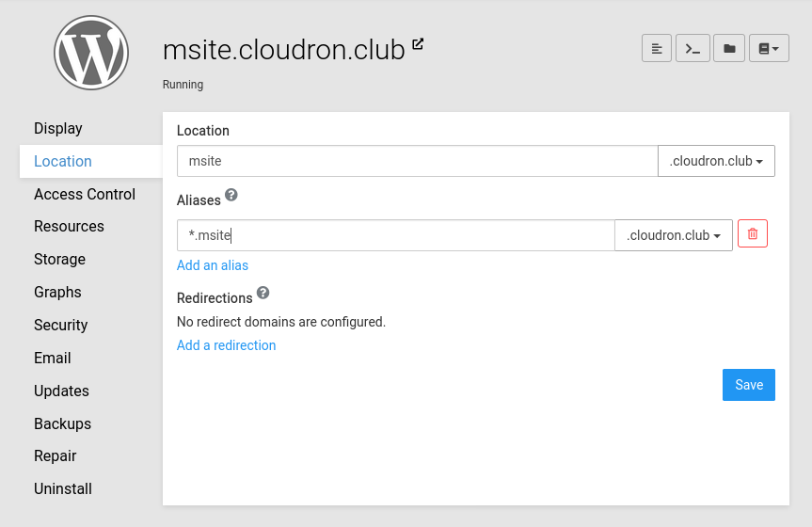Open the Location domain dropdown .cloudron.club
The image size is (812, 527).
[x=716, y=161]
